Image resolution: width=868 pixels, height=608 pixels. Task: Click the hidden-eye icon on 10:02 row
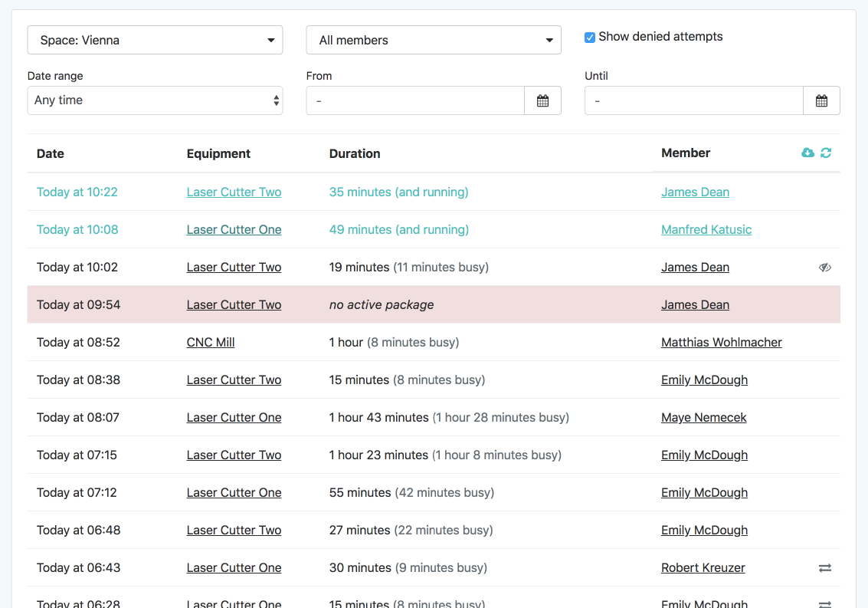coord(825,267)
